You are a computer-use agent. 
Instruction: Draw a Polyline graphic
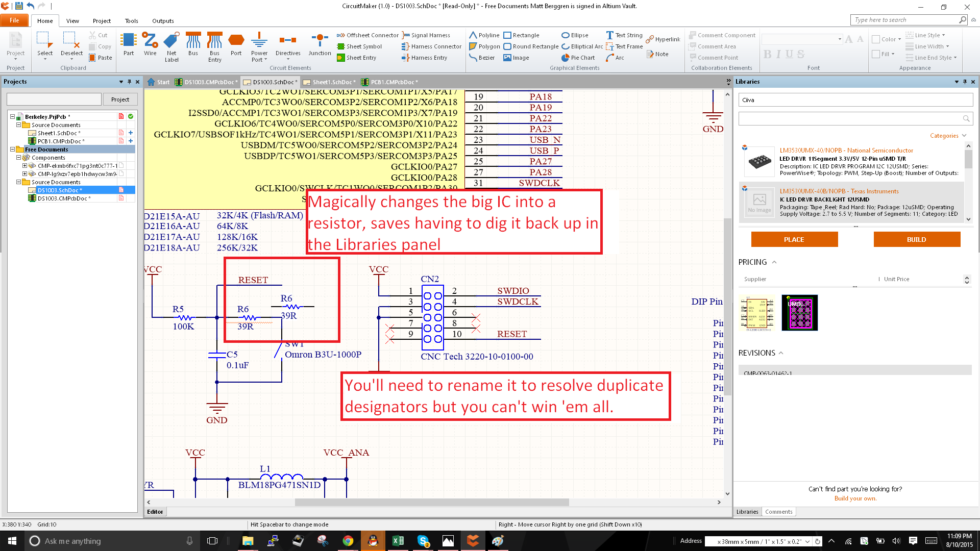coord(484,35)
